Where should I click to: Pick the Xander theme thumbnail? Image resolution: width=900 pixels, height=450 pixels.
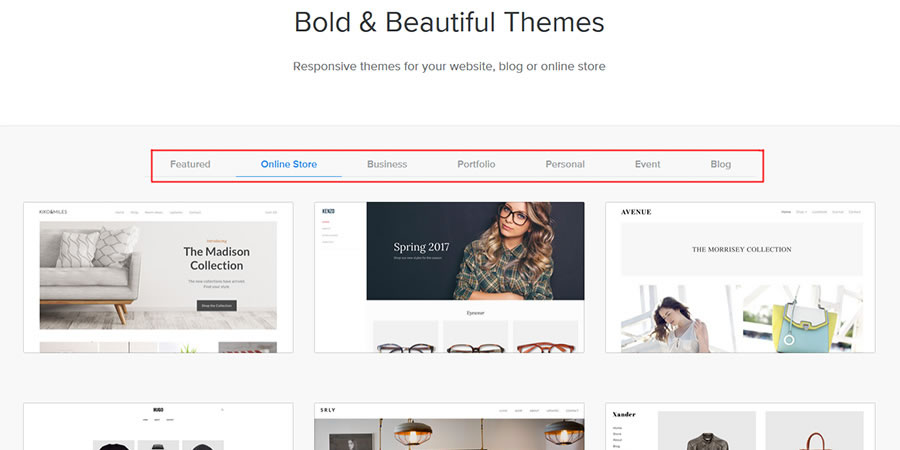click(740, 427)
